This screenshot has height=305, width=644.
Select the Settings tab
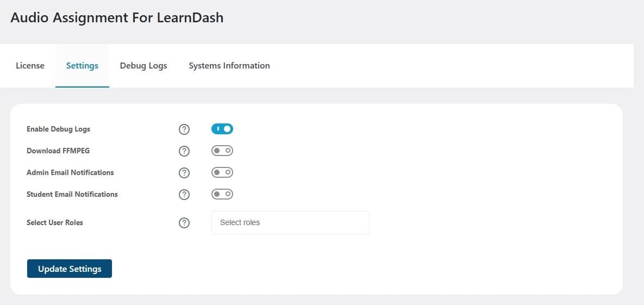tap(82, 66)
